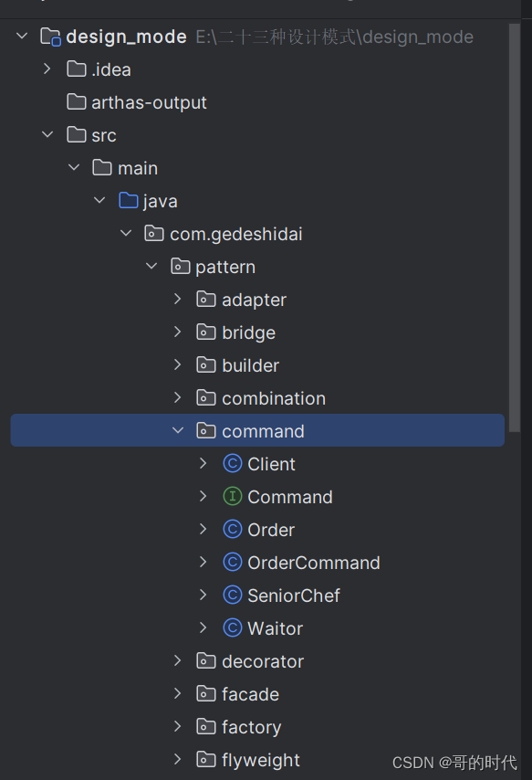The image size is (532, 780).
Task: Click the SeniorChef class icon
Action: click(x=232, y=595)
